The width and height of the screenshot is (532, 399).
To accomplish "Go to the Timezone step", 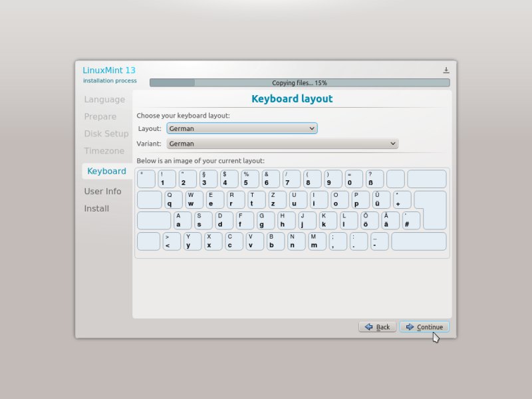I will [104, 151].
